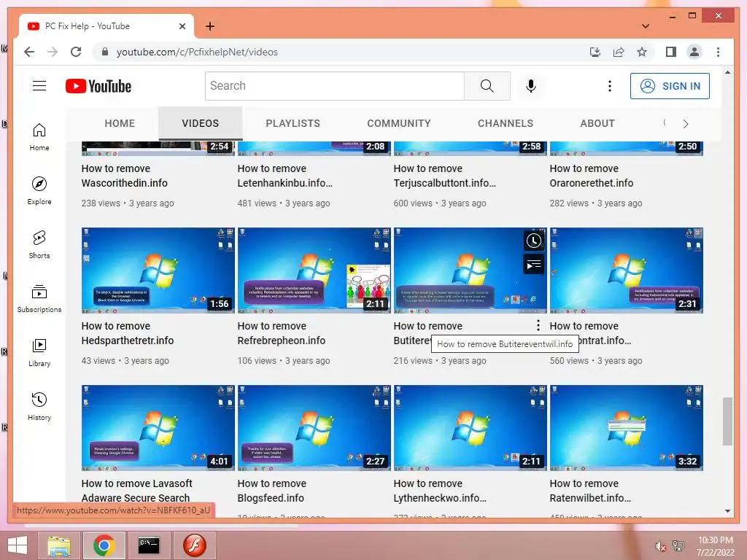Image resolution: width=747 pixels, height=560 pixels.
Task: Go back with browser back arrow
Action: (29, 52)
